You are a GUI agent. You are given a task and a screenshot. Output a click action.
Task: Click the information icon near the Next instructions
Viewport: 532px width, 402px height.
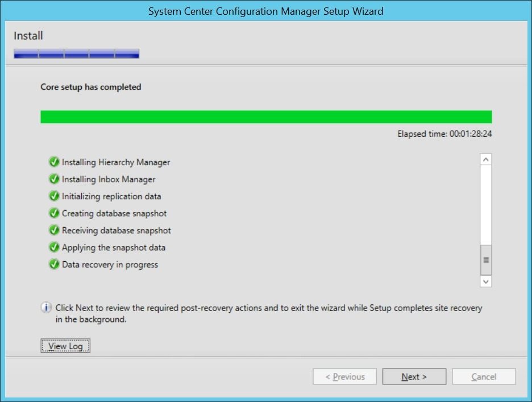coord(44,308)
